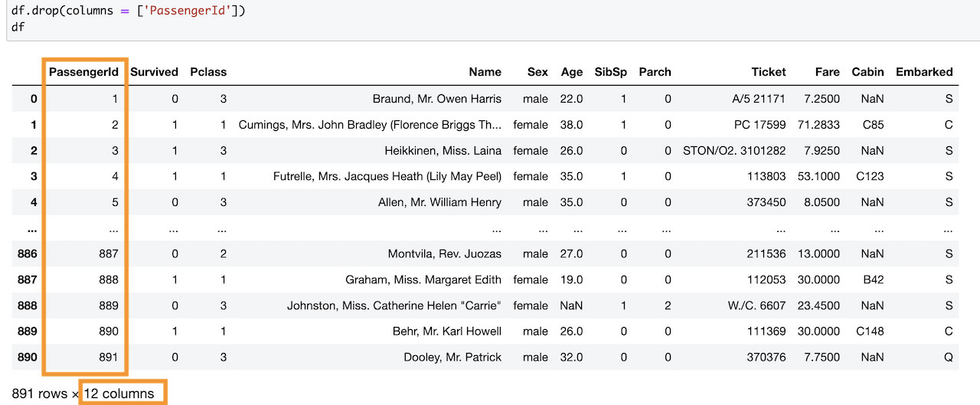Click the Cabin column header
Viewport: 980px width, 405px height.
pyautogui.click(x=867, y=72)
